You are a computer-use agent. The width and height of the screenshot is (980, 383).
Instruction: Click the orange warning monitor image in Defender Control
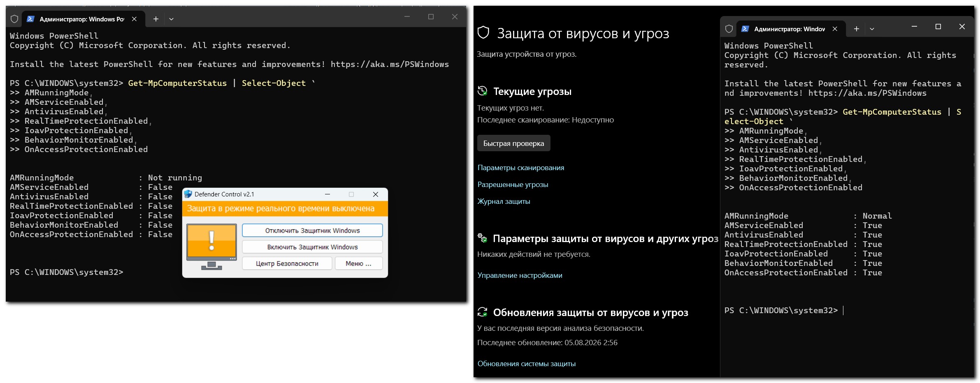pos(211,247)
